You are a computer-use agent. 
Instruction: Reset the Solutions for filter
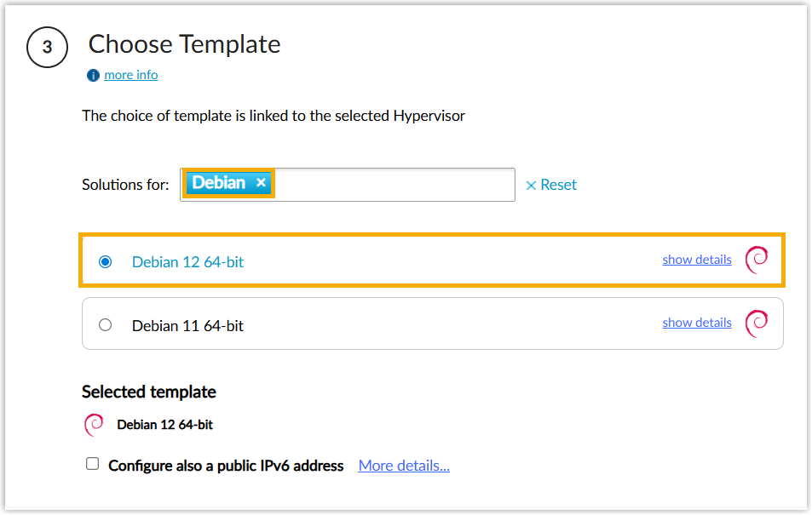[x=551, y=185]
